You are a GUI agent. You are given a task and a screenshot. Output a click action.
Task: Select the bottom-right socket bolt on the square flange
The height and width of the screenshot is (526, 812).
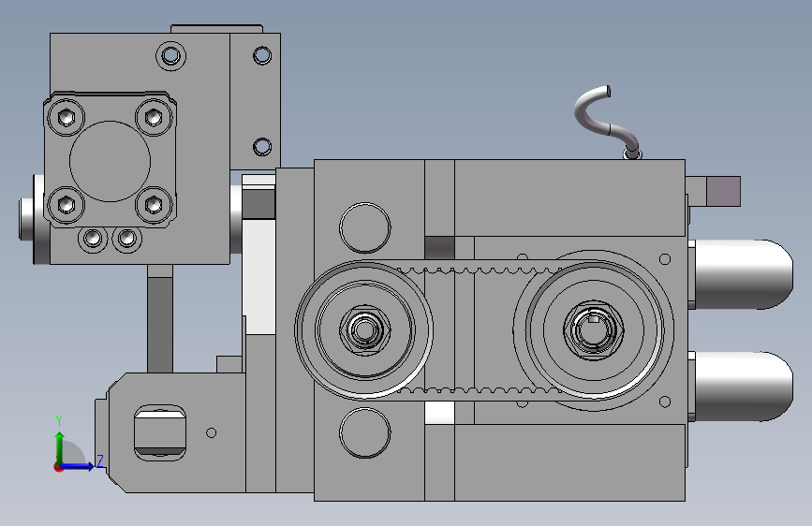point(154,204)
